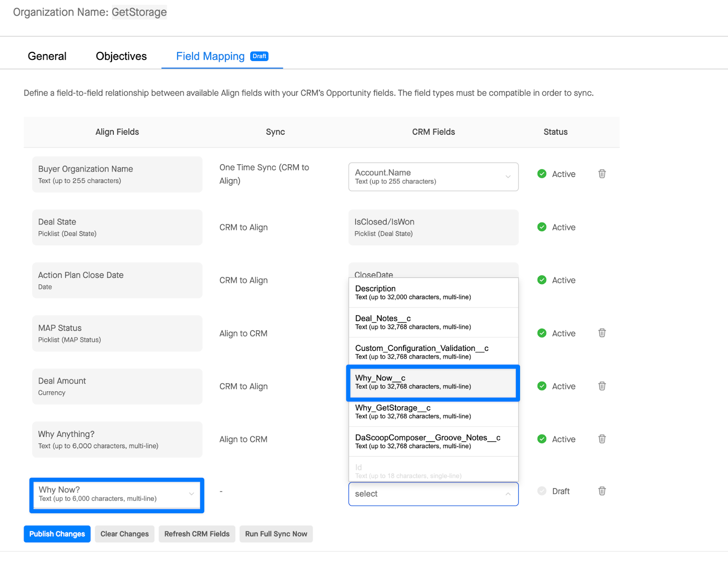Screen dimensions: 728x562
Task: Pick the Description CRM field option
Action: 432,292
